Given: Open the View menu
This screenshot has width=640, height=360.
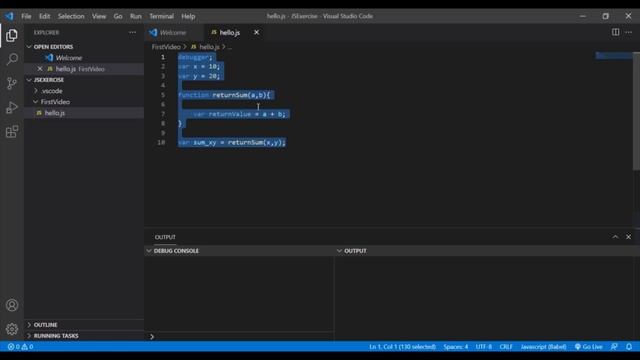Looking at the screenshot, I should pyautogui.click(x=99, y=16).
